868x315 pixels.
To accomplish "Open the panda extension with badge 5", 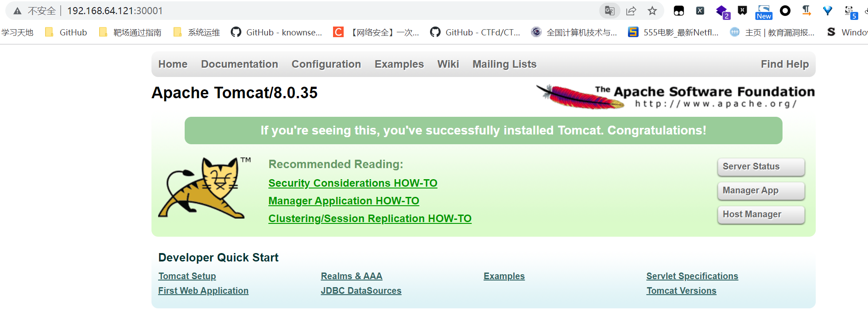I will (x=851, y=12).
